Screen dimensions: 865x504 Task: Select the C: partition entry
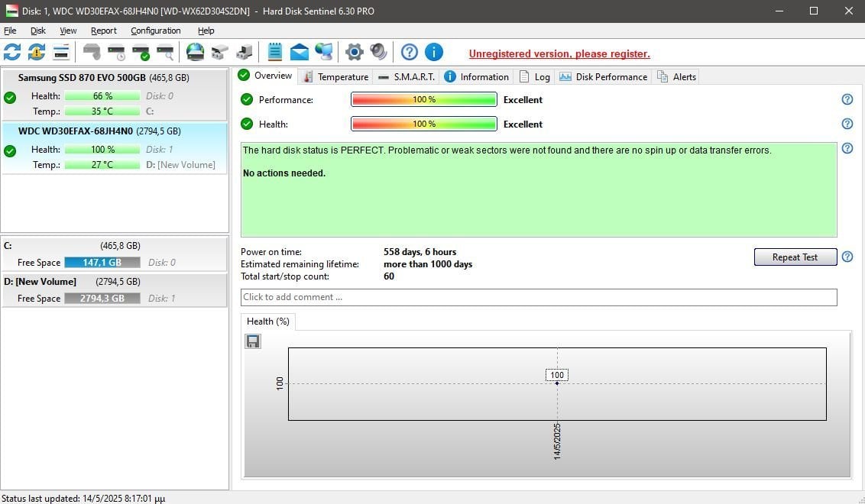click(114, 254)
